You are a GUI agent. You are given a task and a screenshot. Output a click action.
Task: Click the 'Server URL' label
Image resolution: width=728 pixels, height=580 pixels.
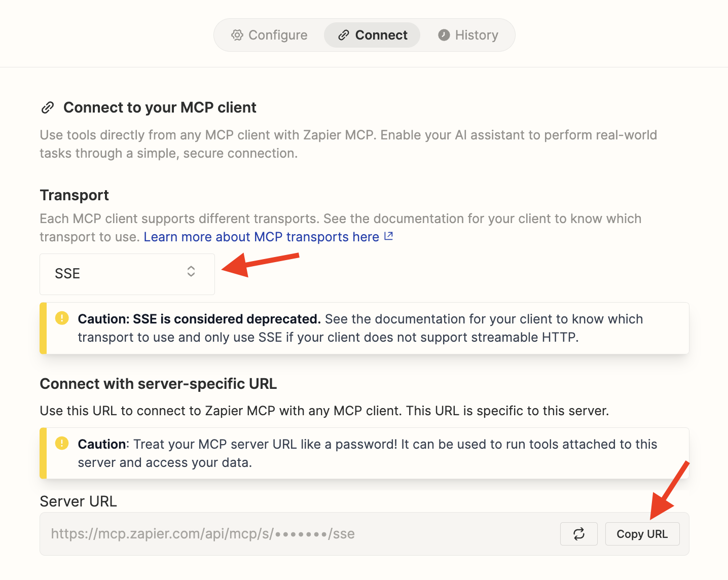tap(78, 501)
